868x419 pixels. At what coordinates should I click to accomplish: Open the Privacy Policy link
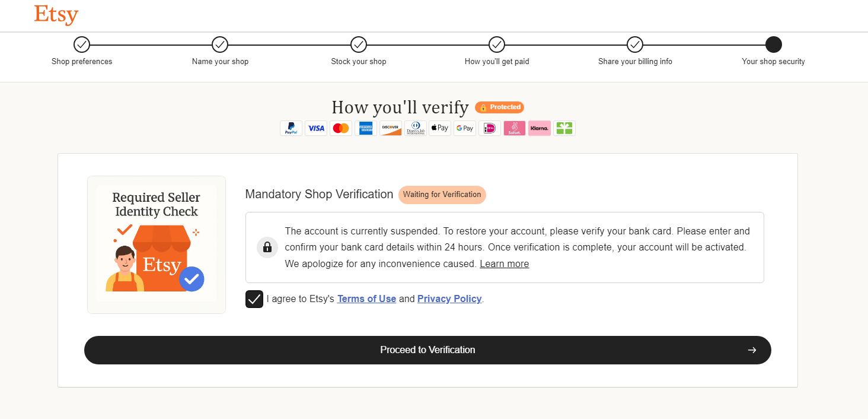449,299
